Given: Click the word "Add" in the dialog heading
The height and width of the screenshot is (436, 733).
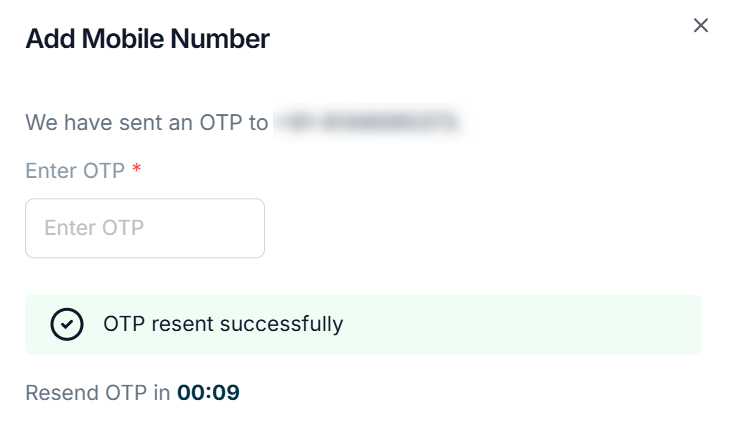Looking at the screenshot, I should coord(46,39).
